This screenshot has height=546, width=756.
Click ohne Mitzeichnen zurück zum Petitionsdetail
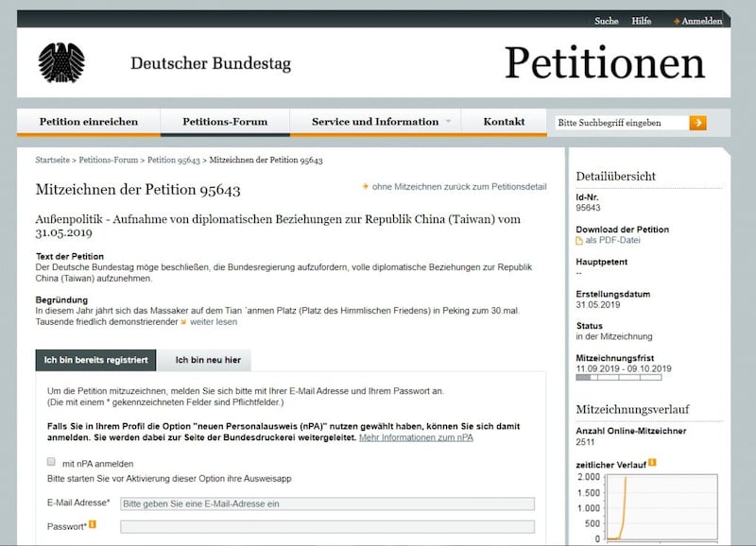click(459, 186)
